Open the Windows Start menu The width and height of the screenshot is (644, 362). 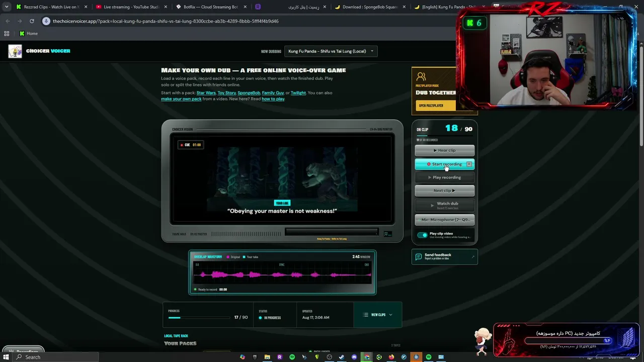point(6,357)
